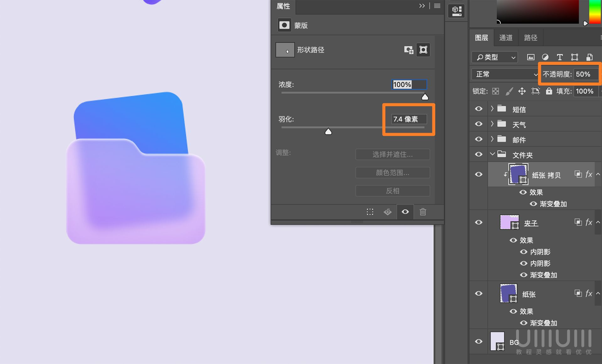
Task: Click the Adjustment Layers filter icon
Action: click(545, 57)
